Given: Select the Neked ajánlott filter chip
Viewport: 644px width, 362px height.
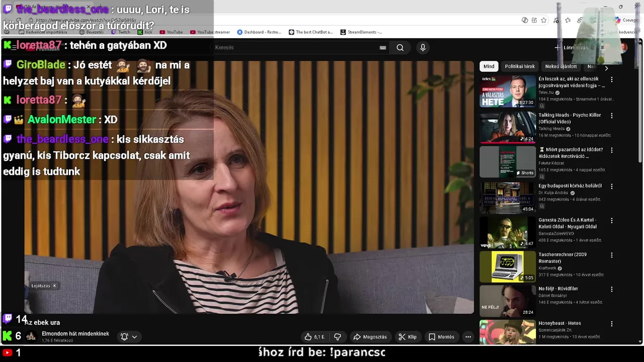Looking at the screenshot, I should coord(561,66).
